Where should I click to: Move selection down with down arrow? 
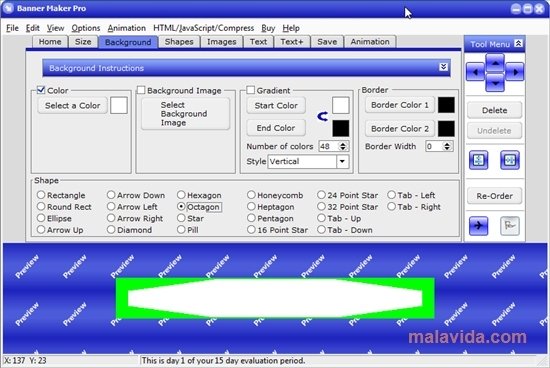[495, 83]
